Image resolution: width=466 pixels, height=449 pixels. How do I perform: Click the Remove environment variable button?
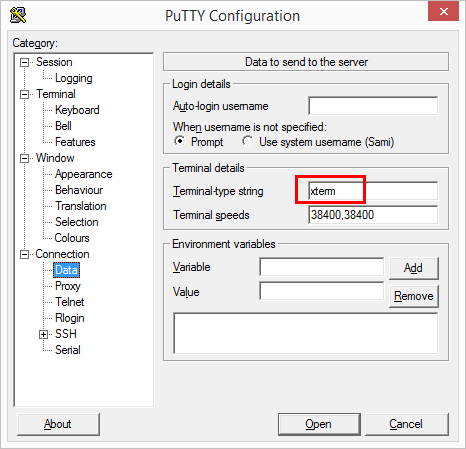pos(414,296)
